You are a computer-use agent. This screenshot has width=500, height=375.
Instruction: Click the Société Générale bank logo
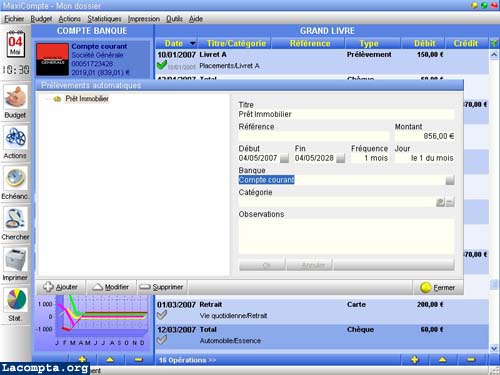(52, 59)
